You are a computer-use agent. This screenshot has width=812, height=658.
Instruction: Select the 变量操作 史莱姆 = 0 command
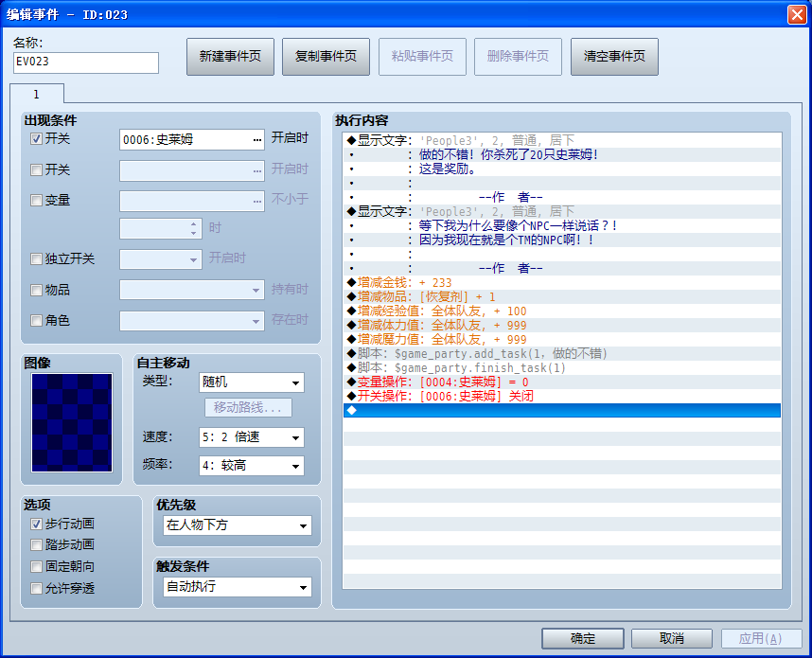tap(562, 382)
